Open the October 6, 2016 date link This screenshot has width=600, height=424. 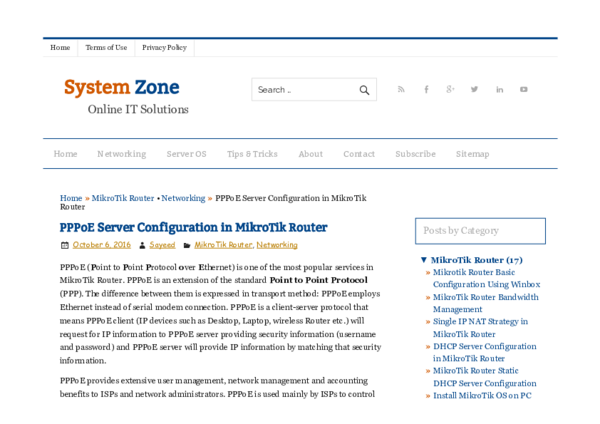click(x=101, y=245)
